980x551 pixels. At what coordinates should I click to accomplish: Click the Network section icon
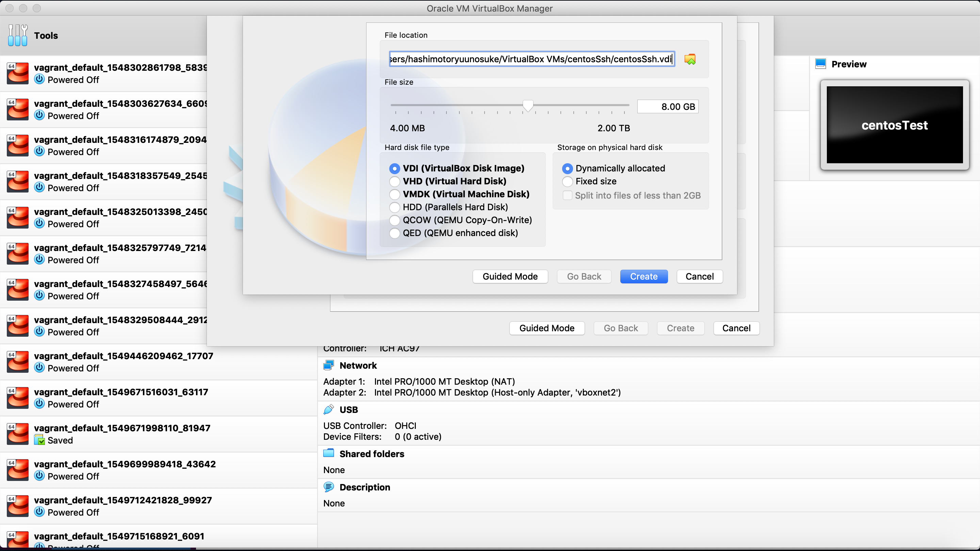(328, 365)
